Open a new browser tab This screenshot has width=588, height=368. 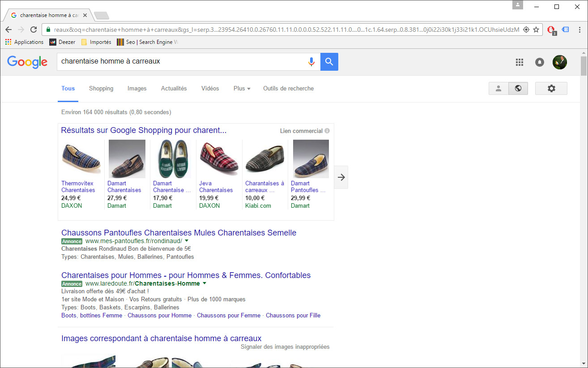tap(102, 16)
